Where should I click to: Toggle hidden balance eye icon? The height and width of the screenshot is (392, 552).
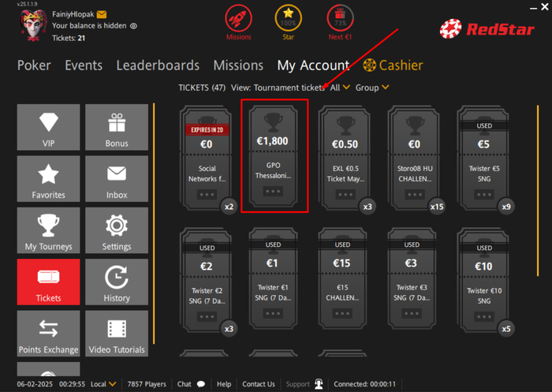134,26
